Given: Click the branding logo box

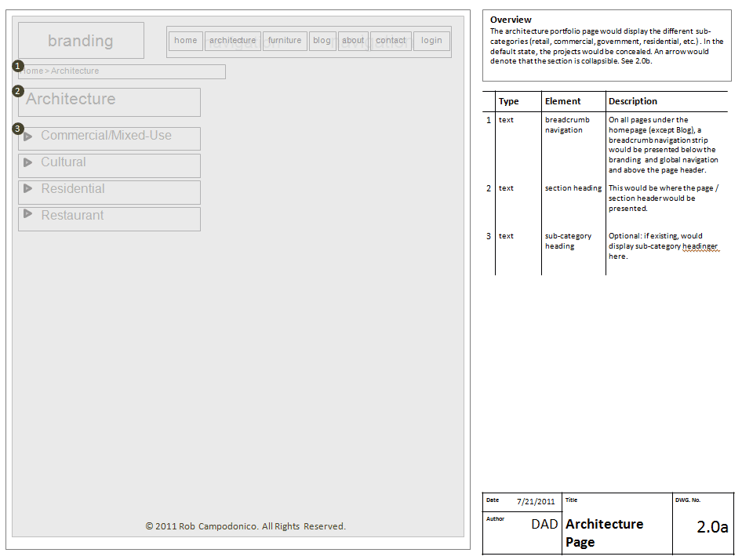Looking at the screenshot, I should click(81, 40).
